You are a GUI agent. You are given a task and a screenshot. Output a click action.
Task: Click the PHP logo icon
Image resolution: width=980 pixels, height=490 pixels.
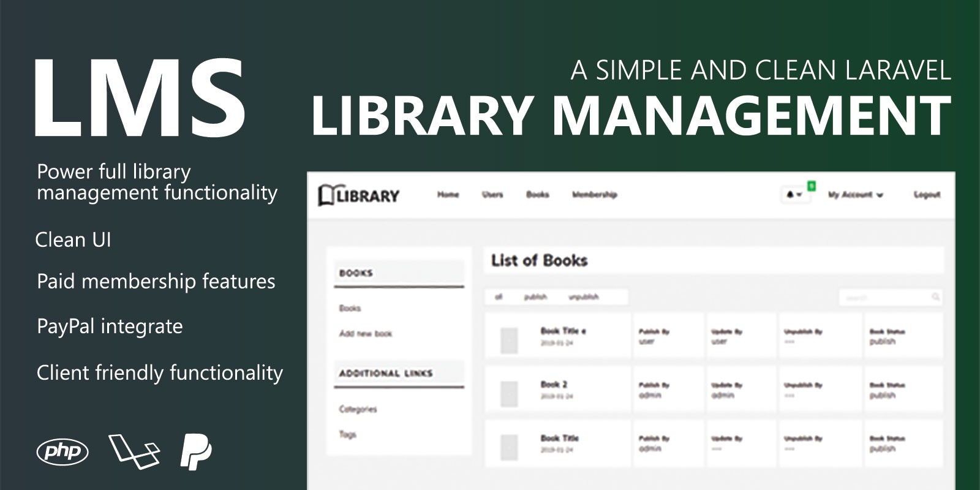pyautogui.click(x=62, y=452)
